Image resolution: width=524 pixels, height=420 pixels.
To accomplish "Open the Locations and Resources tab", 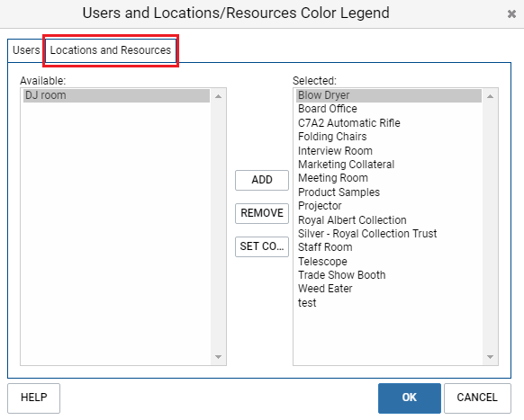I will (x=111, y=50).
